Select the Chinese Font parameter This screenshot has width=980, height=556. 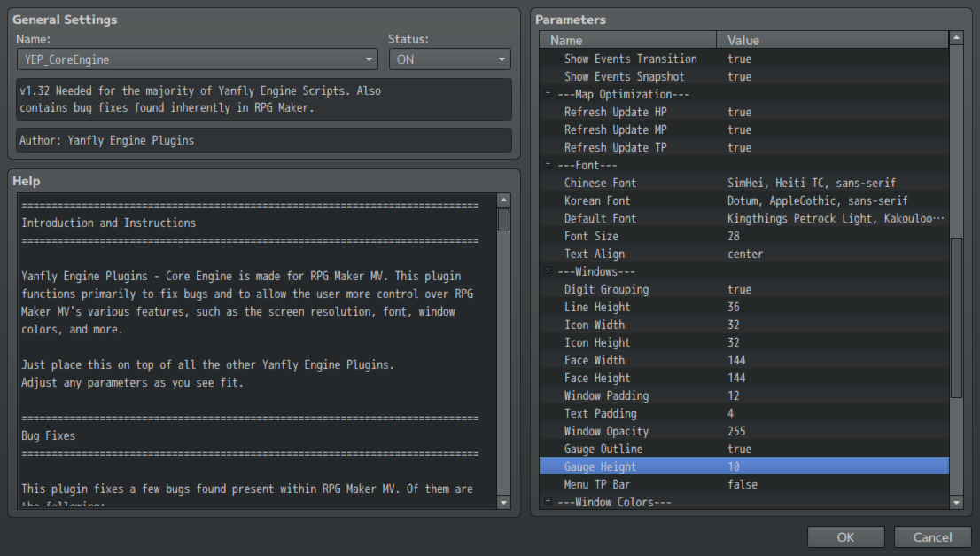[743, 183]
